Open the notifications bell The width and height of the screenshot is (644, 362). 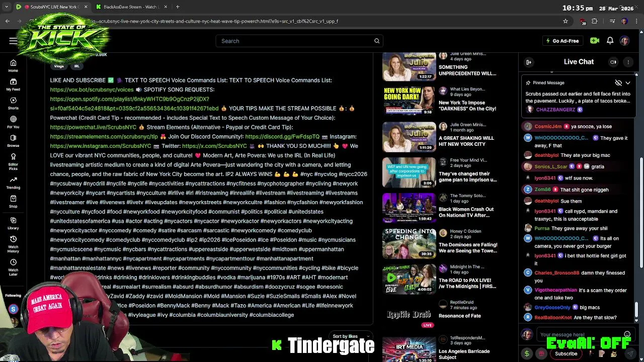click(610, 41)
